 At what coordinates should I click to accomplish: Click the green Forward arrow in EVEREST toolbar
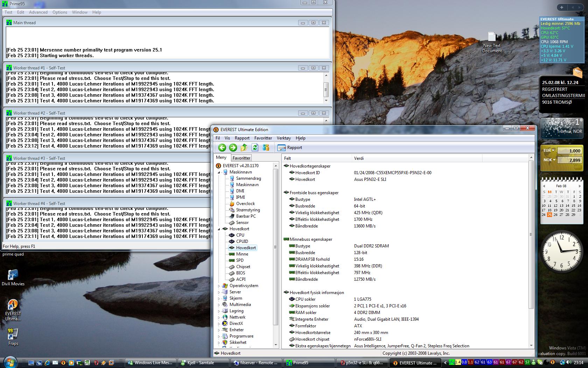coord(233,148)
